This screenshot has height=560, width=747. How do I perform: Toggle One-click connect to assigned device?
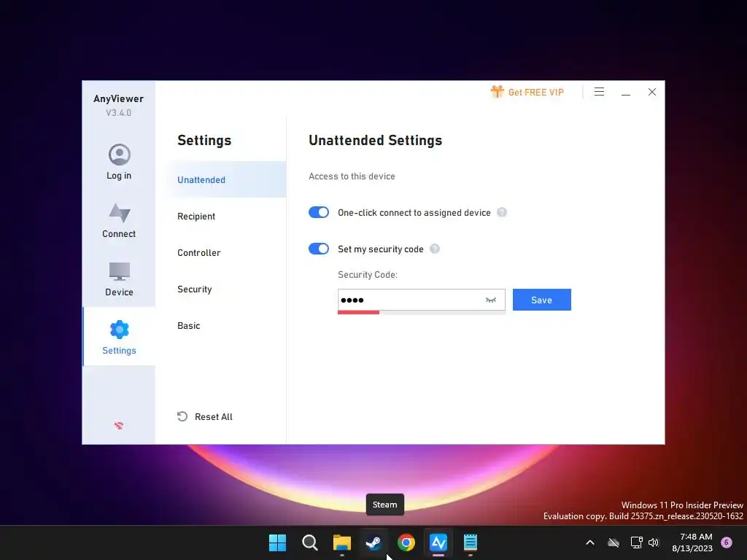[319, 212]
